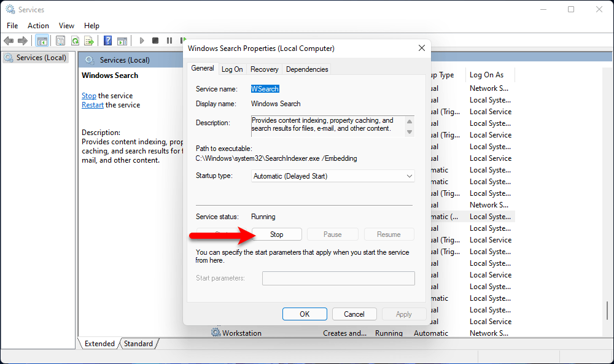Viewport: 614px width, 364px height.
Task: Open the blue Help question-mark icon
Action: 107,41
